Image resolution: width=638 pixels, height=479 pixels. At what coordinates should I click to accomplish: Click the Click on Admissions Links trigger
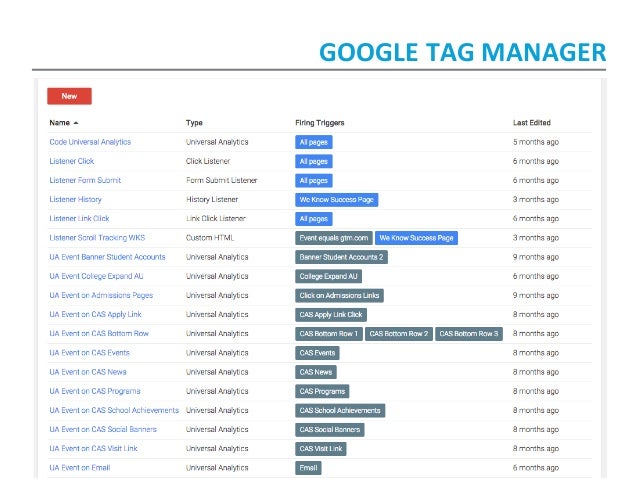coord(339,295)
